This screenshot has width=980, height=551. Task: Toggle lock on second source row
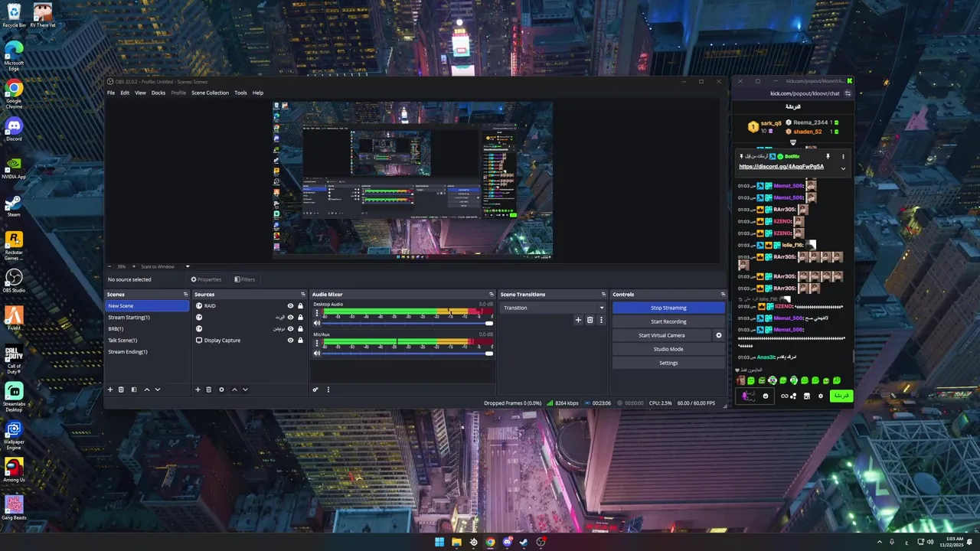[x=300, y=318]
